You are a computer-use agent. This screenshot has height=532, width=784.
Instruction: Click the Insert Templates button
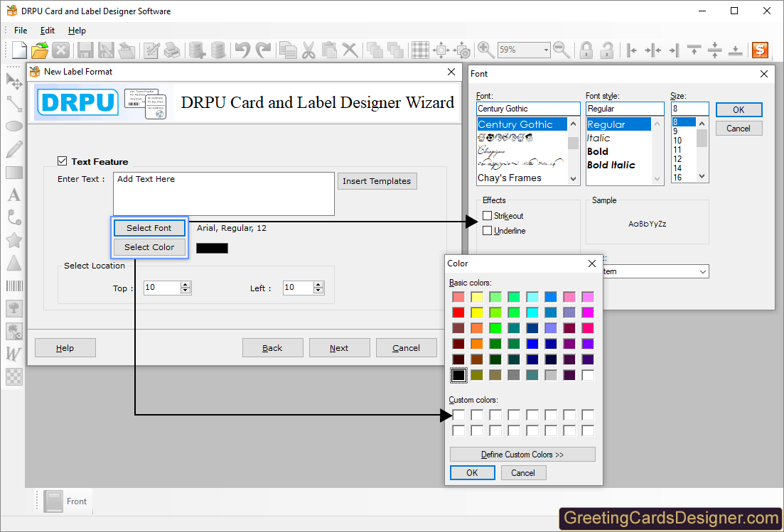pyautogui.click(x=377, y=181)
